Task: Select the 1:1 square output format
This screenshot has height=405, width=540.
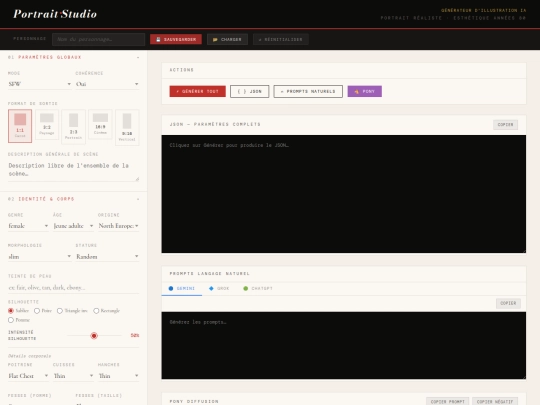Action: (20, 126)
